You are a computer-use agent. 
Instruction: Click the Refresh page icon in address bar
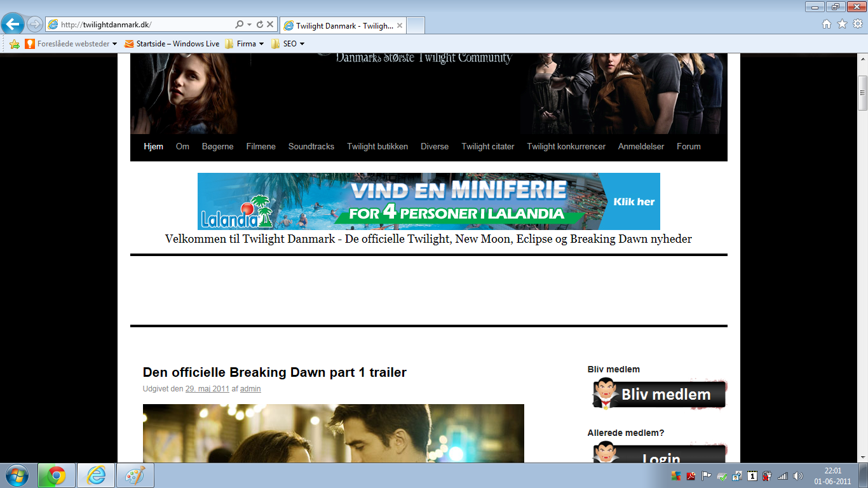point(260,25)
